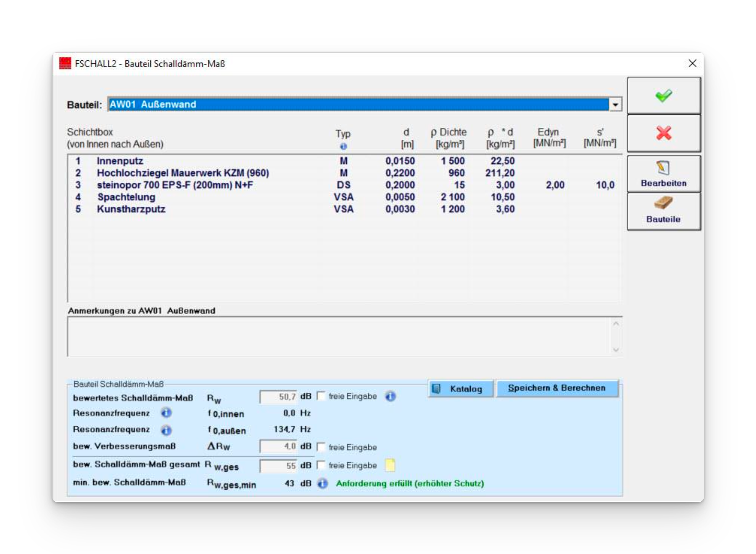Open info icon for Resonanzfrequenz f0,innen
Screen dimensions: 756x554
click(x=166, y=413)
